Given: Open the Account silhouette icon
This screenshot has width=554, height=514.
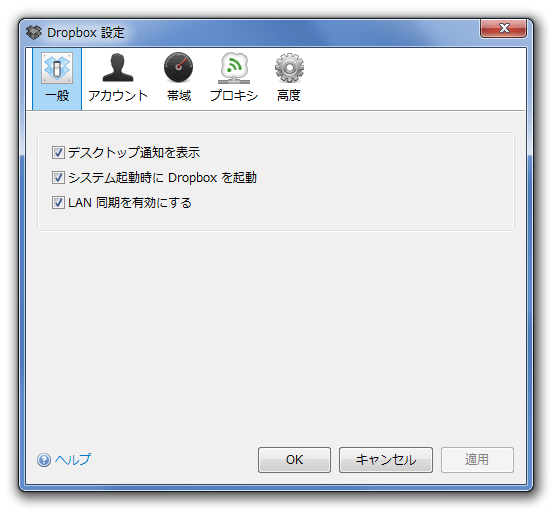Looking at the screenshot, I should [x=118, y=67].
